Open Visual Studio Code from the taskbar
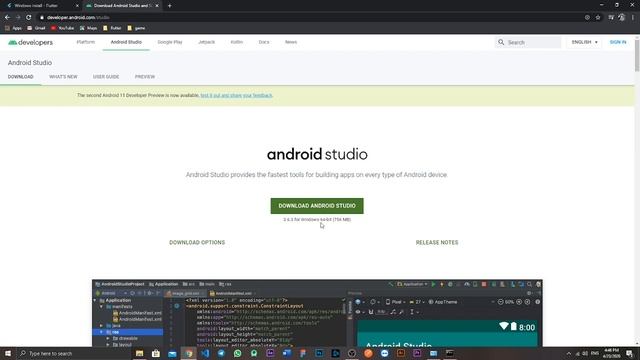Image resolution: width=640 pixels, height=360 pixels. (205, 353)
